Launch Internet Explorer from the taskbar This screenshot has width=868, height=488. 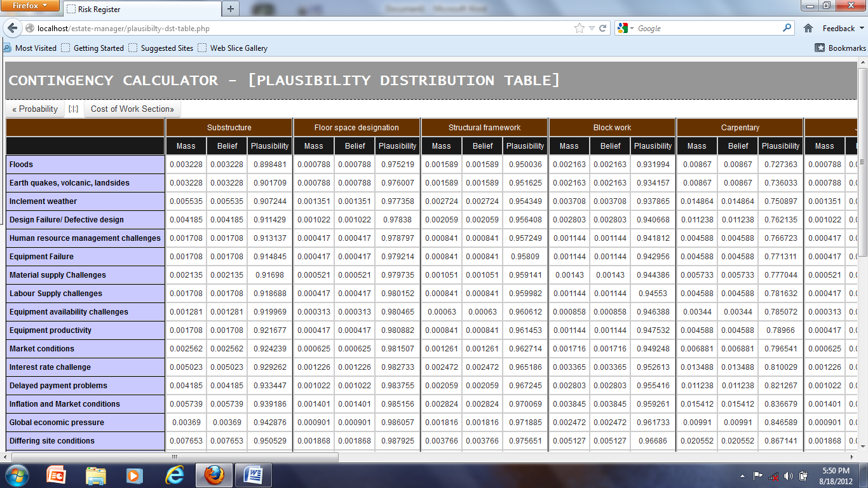pos(174,475)
